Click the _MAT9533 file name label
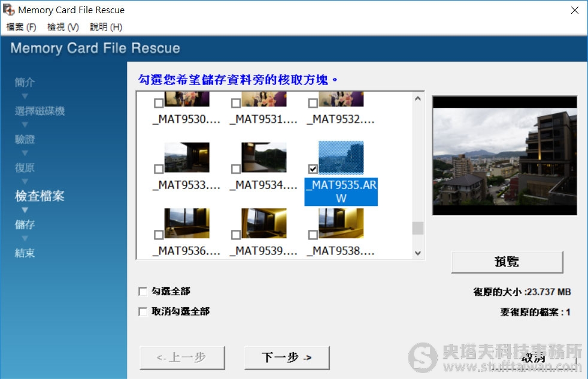This screenshot has height=379, width=588. (186, 185)
